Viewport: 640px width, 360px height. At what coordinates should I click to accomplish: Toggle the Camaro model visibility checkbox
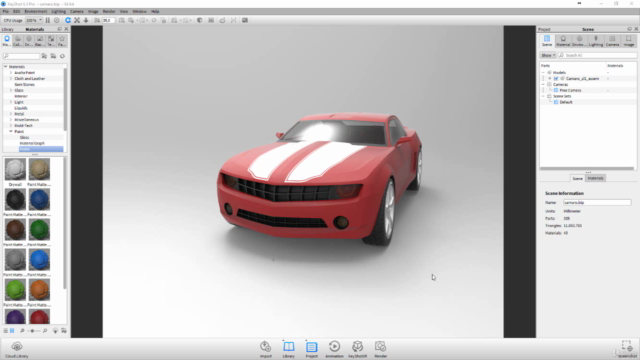pyautogui.click(x=556, y=78)
